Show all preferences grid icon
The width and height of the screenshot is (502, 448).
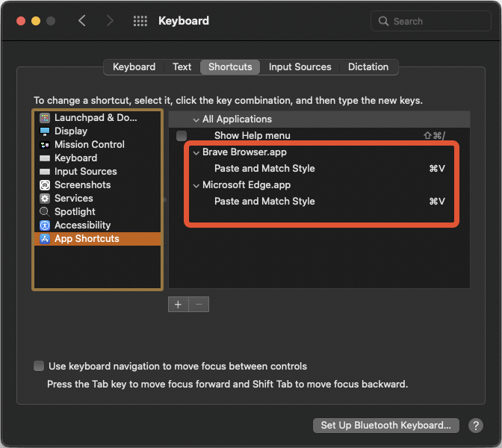click(x=140, y=21)
